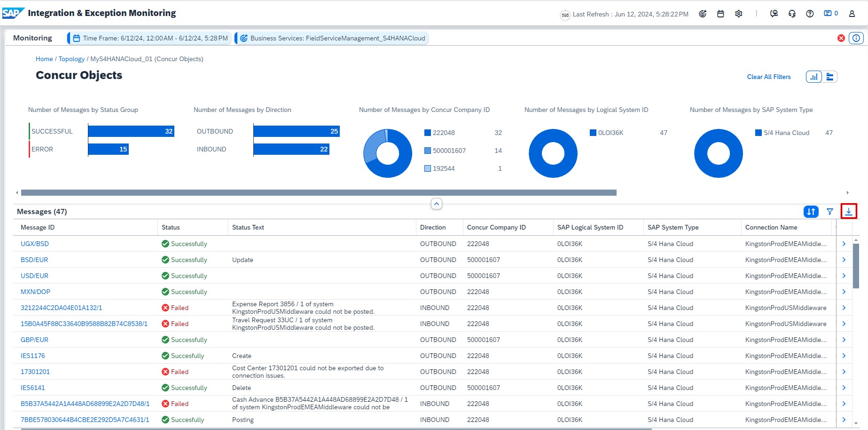Screen dimensions: 868x430
Task: Open the table filter funnel icon
Action: click(830, 212)
